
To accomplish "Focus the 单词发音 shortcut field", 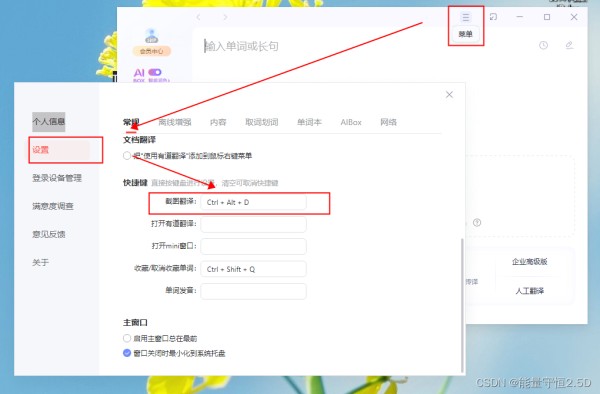I will (253, 291).
